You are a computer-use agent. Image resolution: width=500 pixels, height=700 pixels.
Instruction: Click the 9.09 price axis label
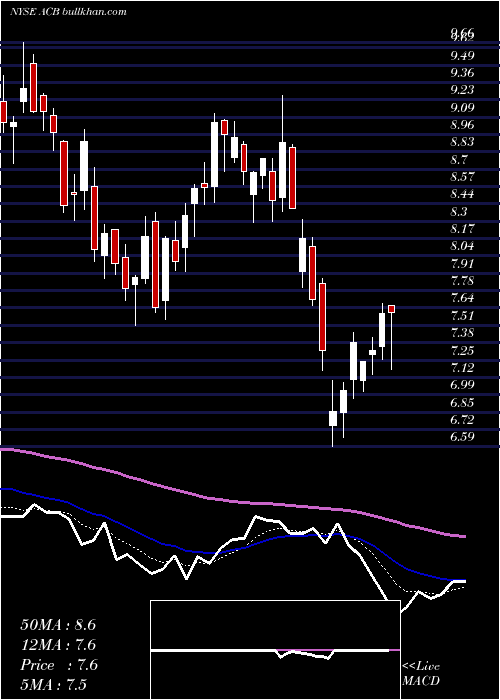(462, 108)
